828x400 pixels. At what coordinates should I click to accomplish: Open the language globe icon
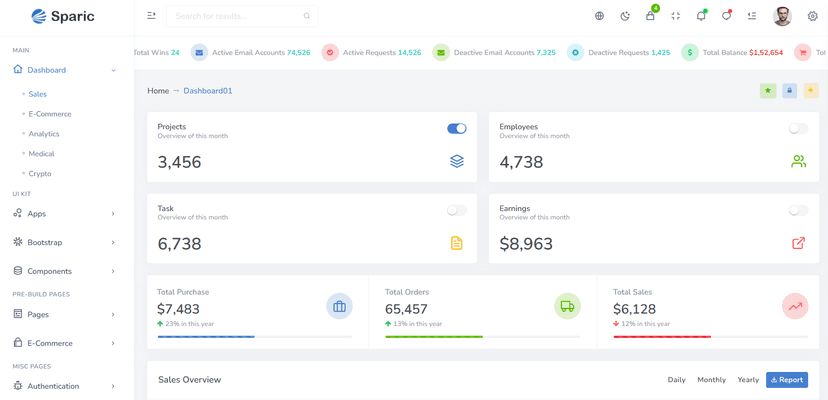pyautogui.click(x=599, y=16)
